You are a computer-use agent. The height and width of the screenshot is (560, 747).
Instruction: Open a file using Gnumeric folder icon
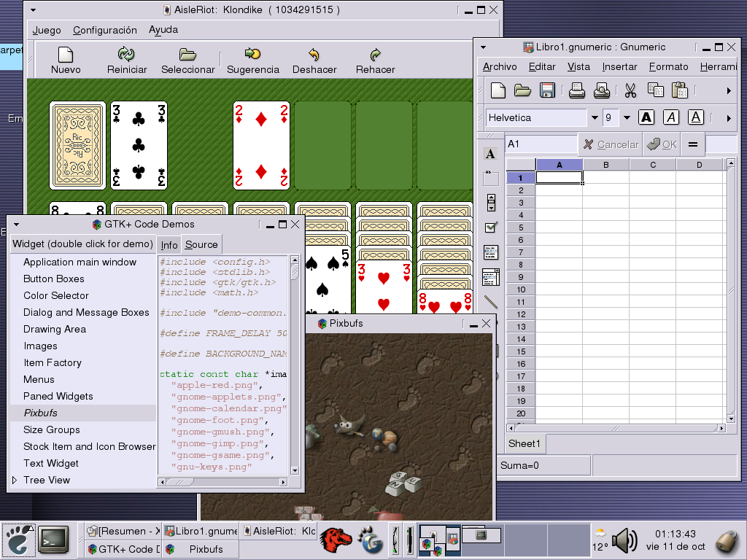(522, 90)
